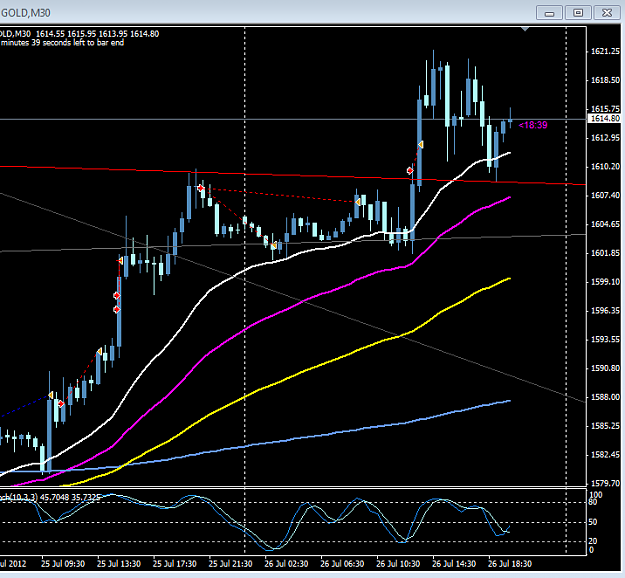
Task: Click the stochastic scale level 20 label
Action: click(593, 541)
